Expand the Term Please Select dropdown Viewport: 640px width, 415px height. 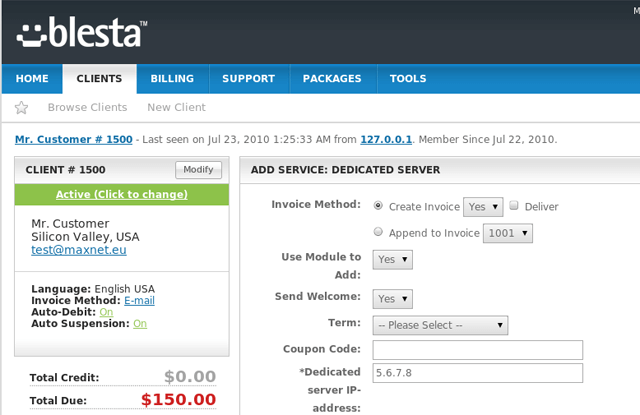(440, 325)
